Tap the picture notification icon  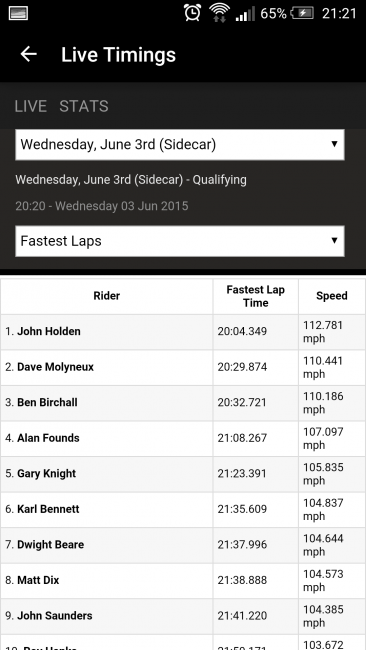click(x=18, y=13)
